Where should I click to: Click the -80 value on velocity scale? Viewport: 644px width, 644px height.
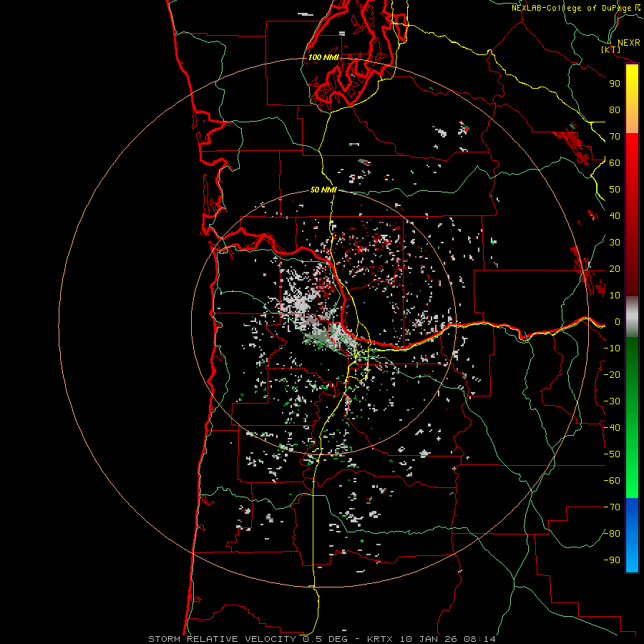click(x=612, y=534)
